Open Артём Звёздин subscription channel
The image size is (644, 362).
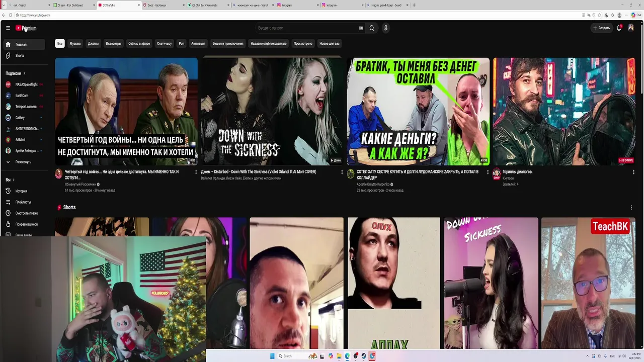tap(24, 151)
